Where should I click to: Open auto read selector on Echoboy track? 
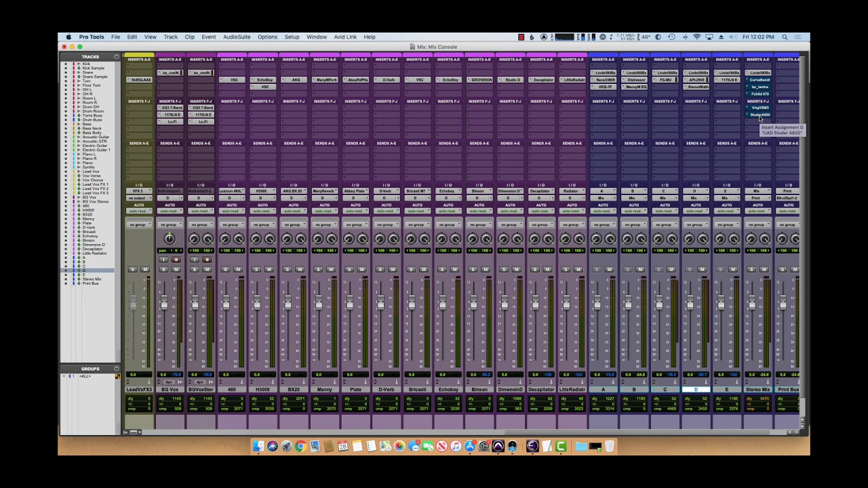[448, 211]
